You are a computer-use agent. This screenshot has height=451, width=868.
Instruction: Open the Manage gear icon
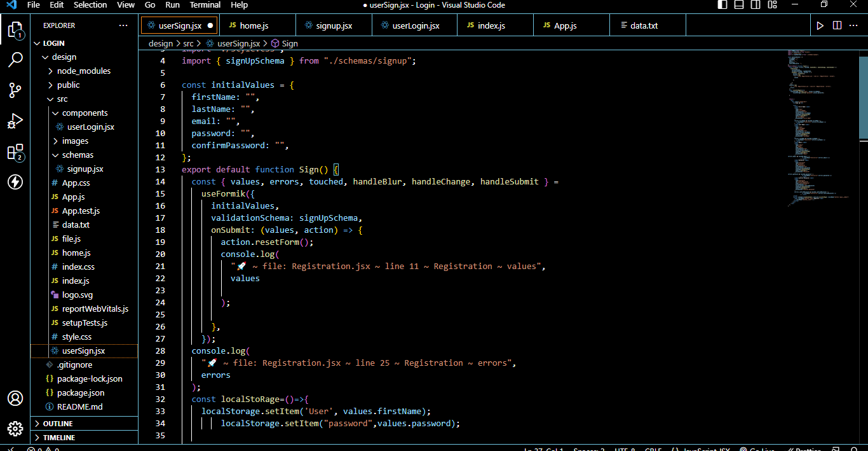[x=15, y=428]
